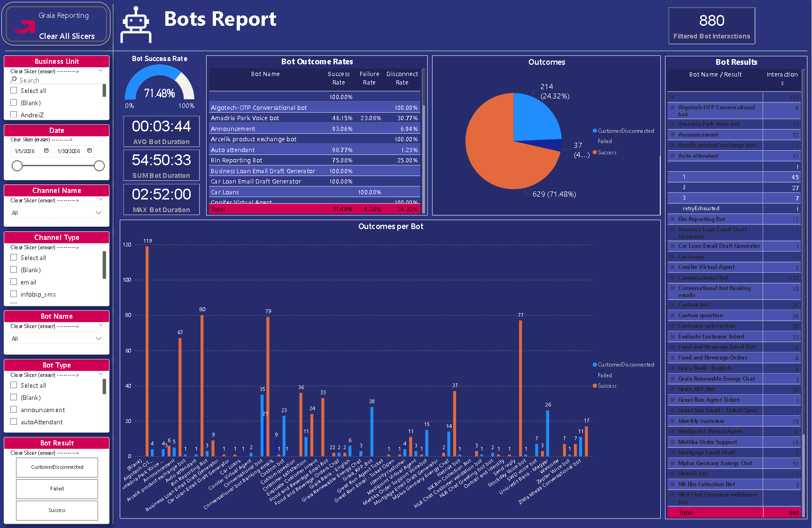
Task: Click the 54:50:33 SUM Bot Duration card
Action: (162, 165)
